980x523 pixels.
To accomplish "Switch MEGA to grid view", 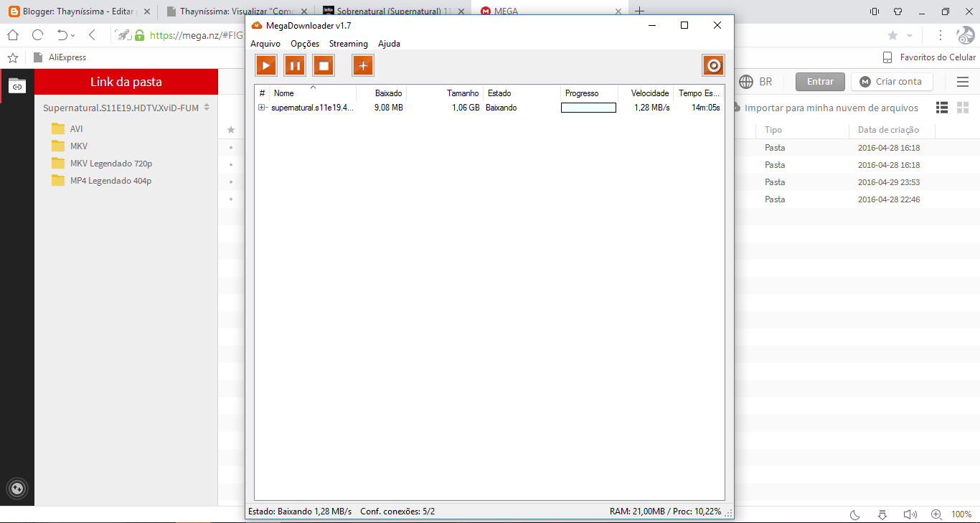I will point(963,108).
